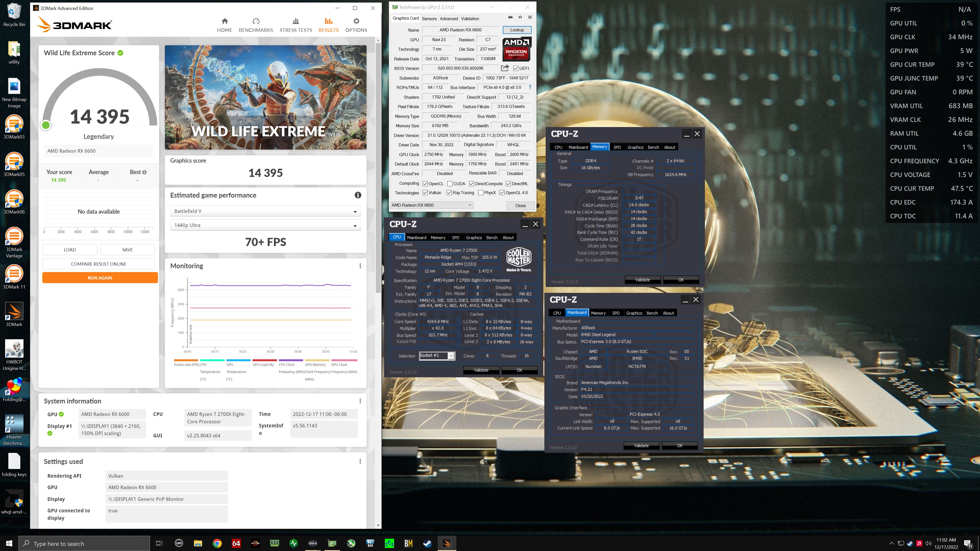Expand Battlefield V game dropdown
Viewport: 980px width, 551px height.
(265, 211)
